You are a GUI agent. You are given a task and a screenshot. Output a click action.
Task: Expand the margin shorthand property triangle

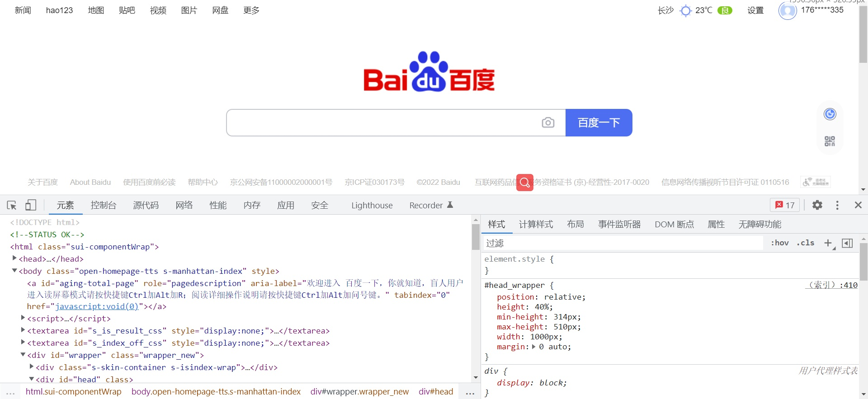[534, 347]
